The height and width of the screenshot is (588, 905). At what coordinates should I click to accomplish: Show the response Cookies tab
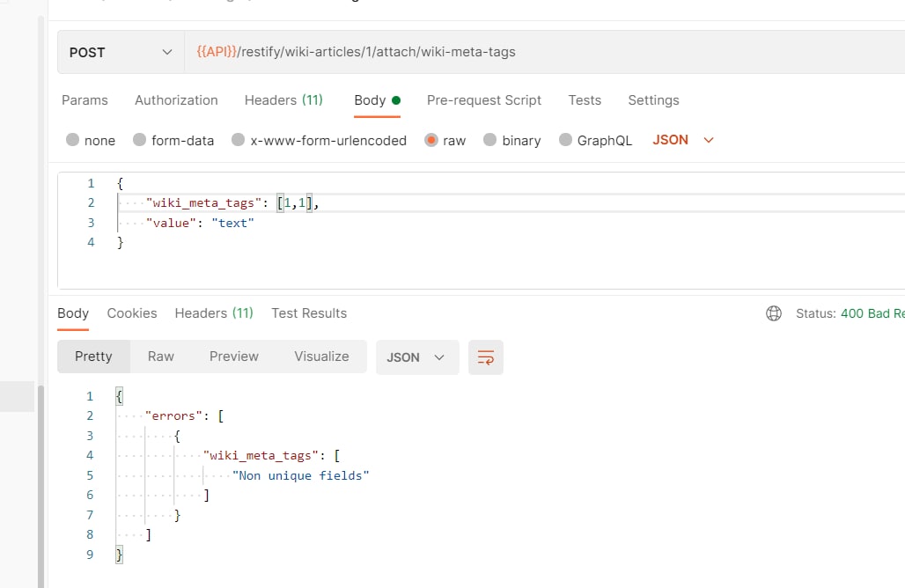[x=132, y=313]
